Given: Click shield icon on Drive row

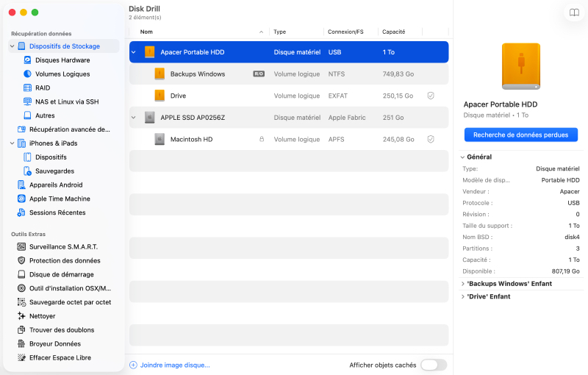Looking at the screenshot, I should click(431, 96).
